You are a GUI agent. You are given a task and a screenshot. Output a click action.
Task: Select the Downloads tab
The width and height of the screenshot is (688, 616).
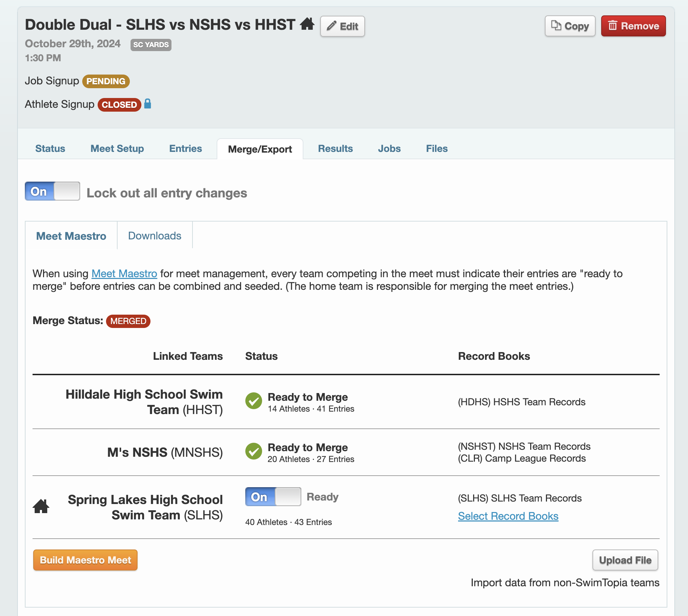pyautogui.click(x=154, y=236)
